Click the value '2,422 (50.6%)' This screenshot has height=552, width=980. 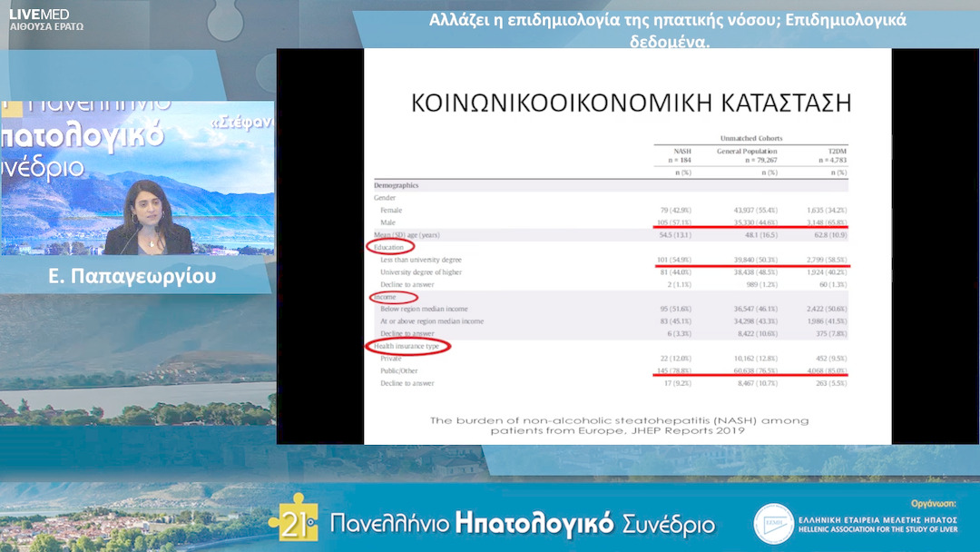(827, 309)
